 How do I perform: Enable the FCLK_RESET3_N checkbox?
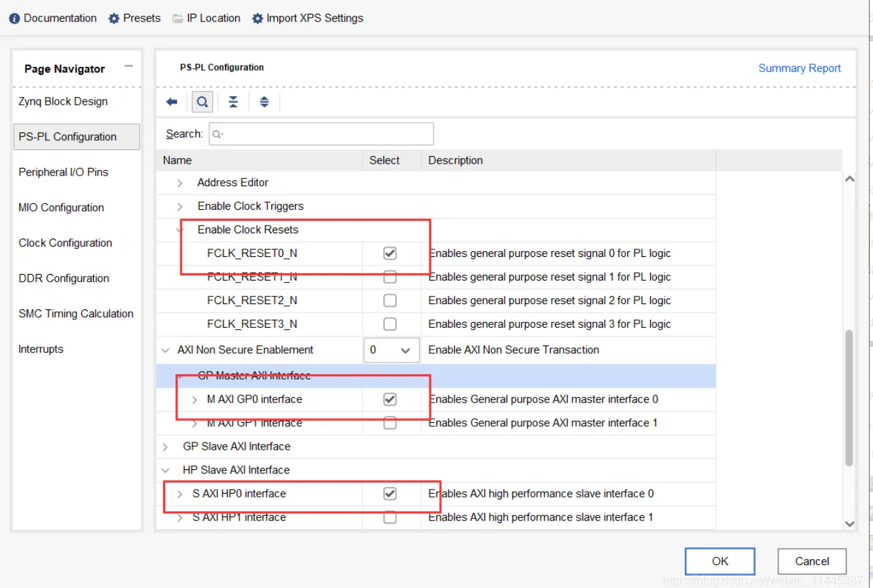pyautogui.click(x=390, y=324)
